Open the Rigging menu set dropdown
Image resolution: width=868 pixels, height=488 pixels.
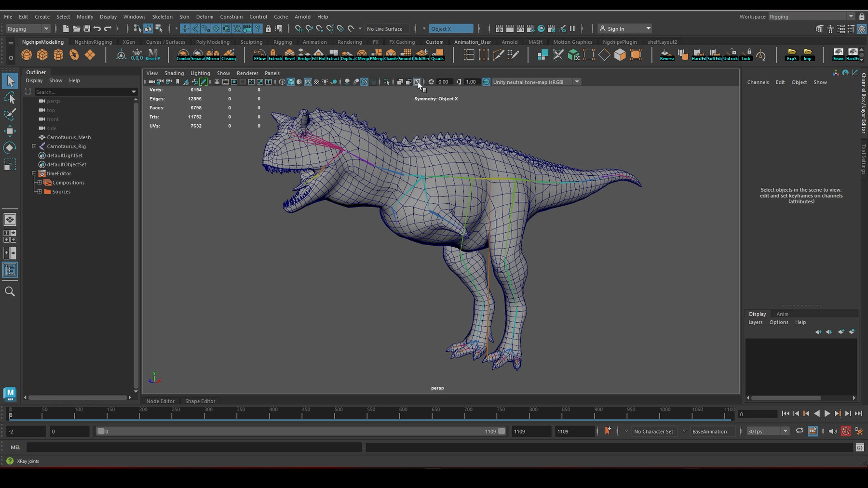[28, 29]
